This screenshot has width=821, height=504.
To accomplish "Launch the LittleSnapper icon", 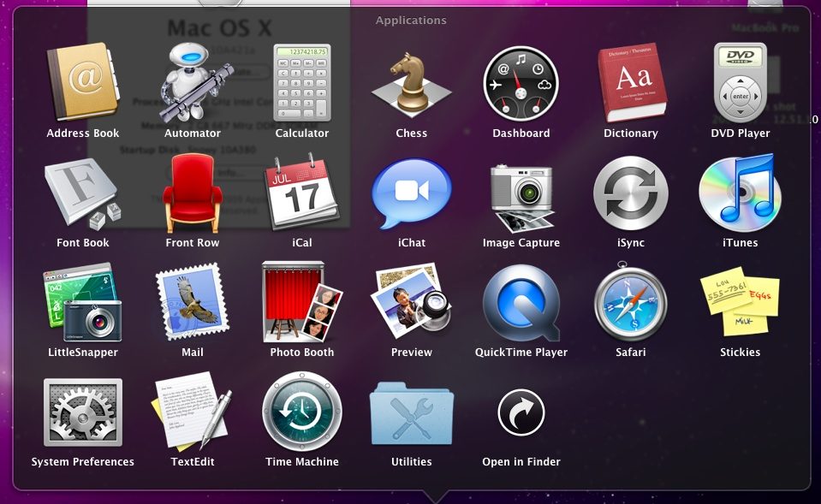I will (x=83, y=303).
